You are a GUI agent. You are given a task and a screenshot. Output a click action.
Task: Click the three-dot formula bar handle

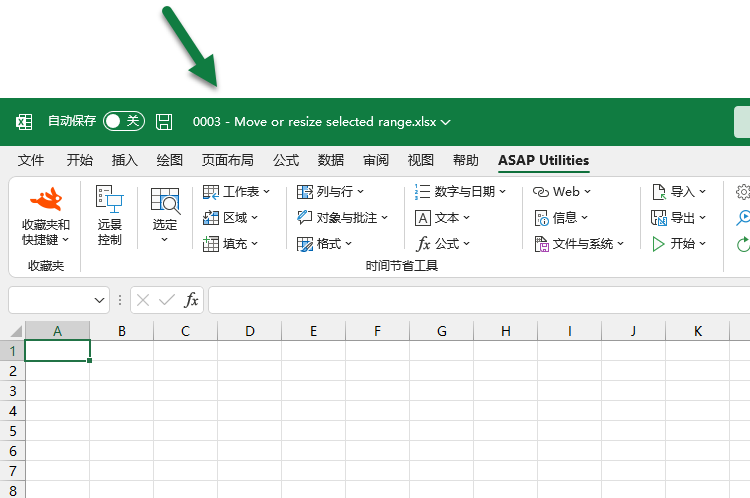[120, 300]
